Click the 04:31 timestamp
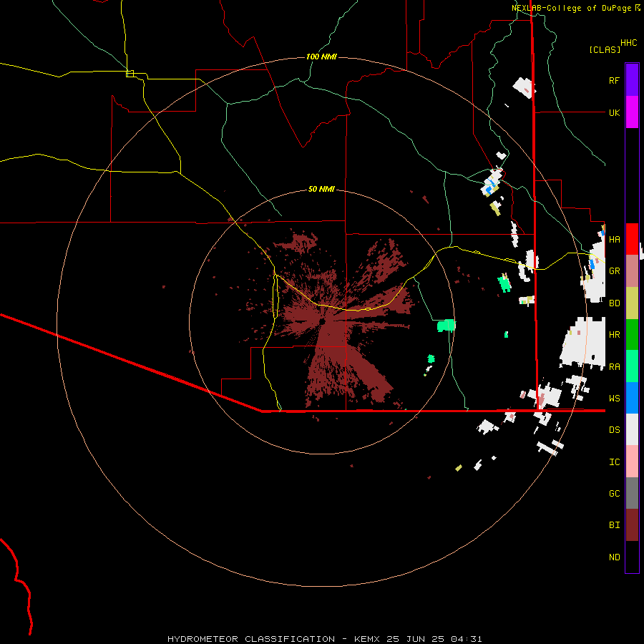 tap(466, 639)
